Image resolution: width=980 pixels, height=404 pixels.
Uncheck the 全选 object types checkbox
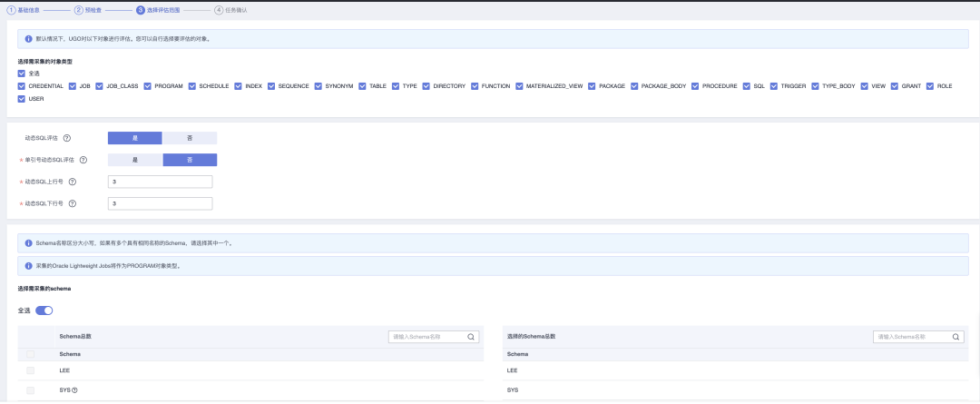click(x=22, y=74)
